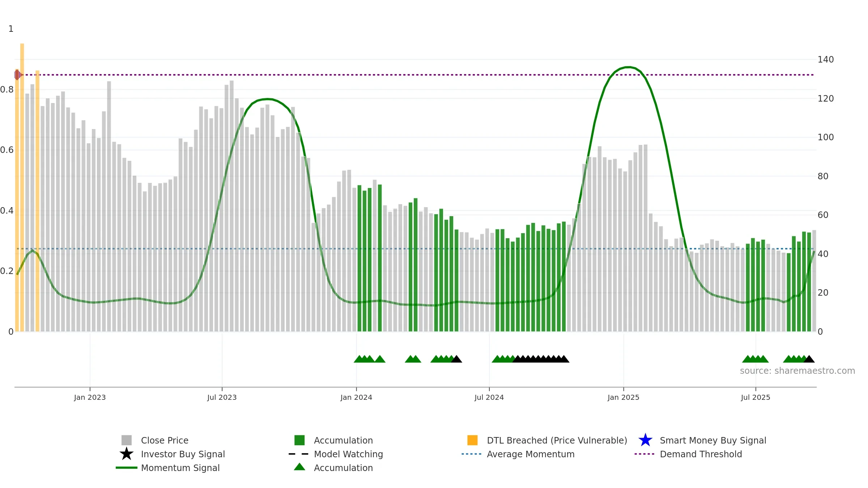Screen dimensions: 868x488
Task: Click the tallest orange bar at chart start
Action: (22, 187)
